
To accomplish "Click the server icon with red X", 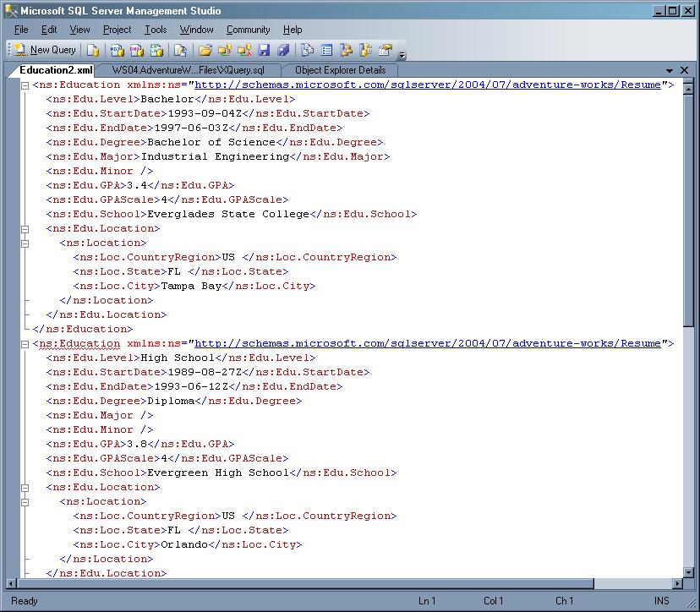I will coord(244,50).
